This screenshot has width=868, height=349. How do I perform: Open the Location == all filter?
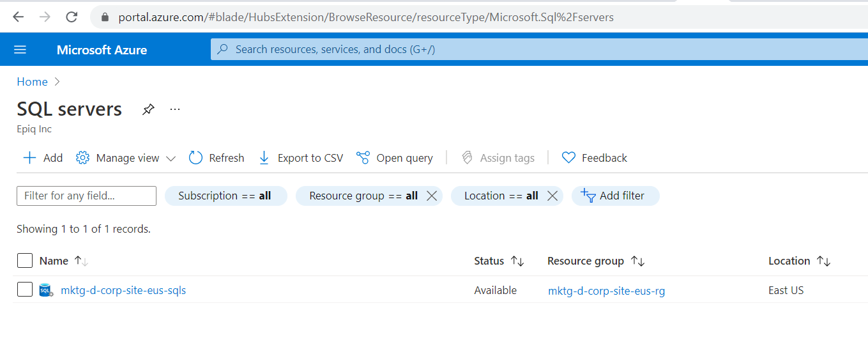501,196
